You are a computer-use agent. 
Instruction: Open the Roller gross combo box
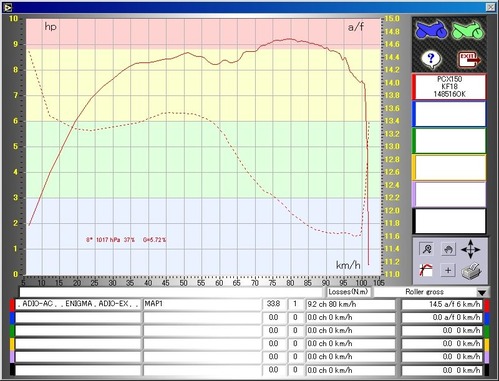(x=430, y=292)
